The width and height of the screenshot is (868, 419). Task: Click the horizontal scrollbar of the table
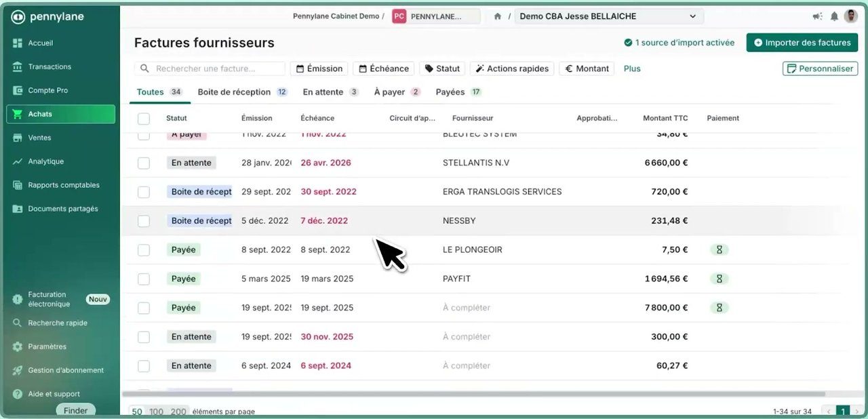(473, 394)
